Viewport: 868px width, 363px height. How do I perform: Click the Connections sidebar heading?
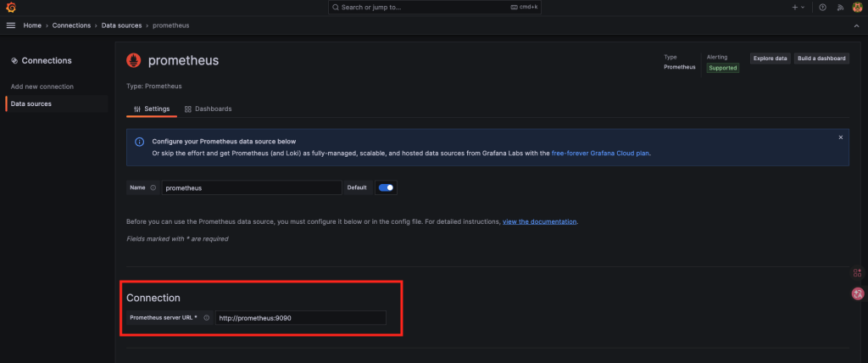click(x=47, y=60)
